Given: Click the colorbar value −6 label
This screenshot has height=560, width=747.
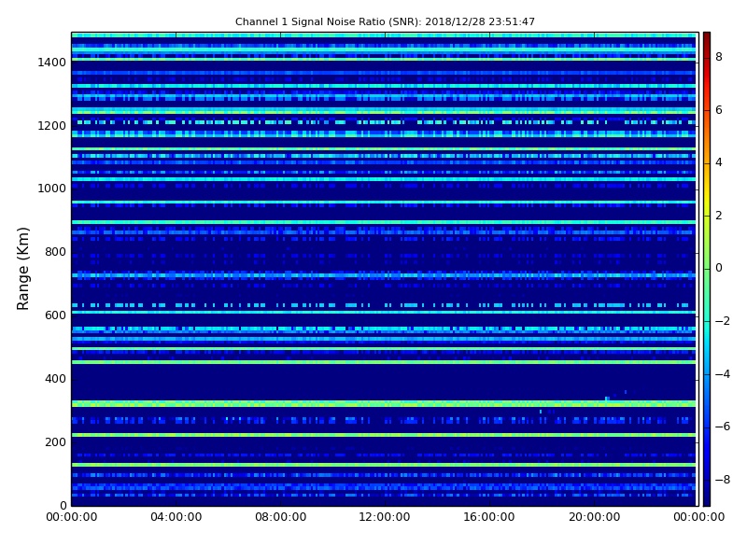Looking at the screenshot, I should click(723, 427).
